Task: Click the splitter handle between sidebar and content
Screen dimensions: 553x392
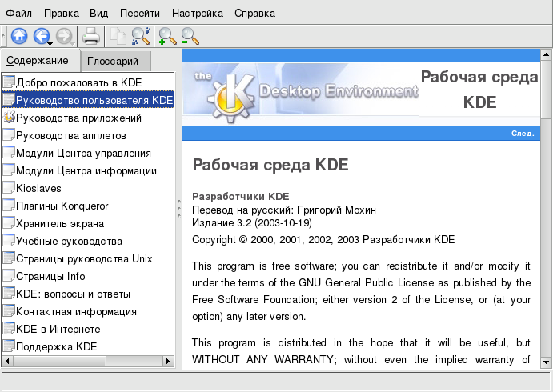Action: 179,208
